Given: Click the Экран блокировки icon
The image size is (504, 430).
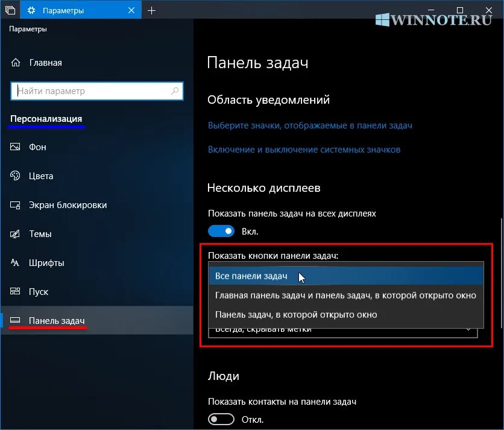Looking at the screenshot, I should point(15,205).
